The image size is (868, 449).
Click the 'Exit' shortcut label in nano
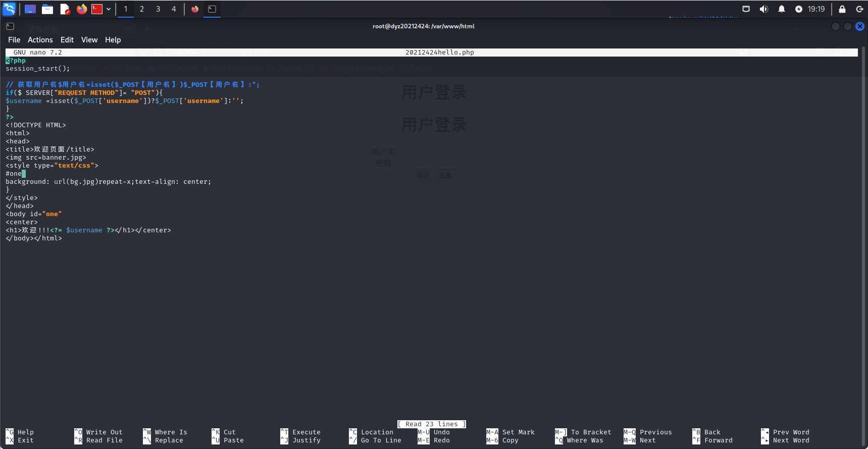click(x=26, y=440)
